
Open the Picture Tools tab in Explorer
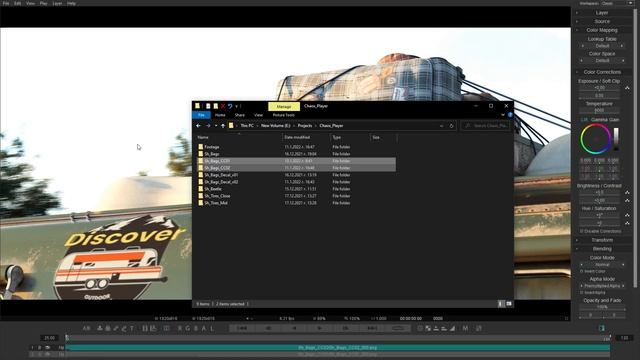pos(284,115)
